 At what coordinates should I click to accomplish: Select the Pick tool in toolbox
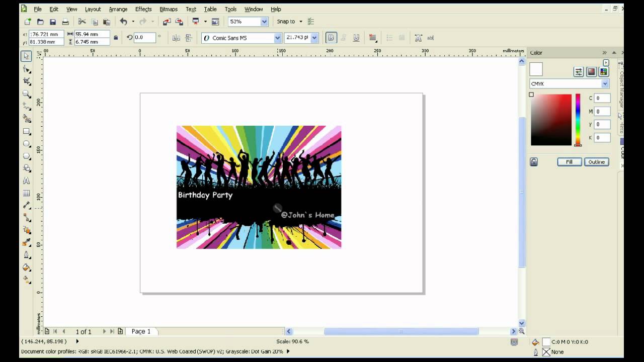(26, 56)
